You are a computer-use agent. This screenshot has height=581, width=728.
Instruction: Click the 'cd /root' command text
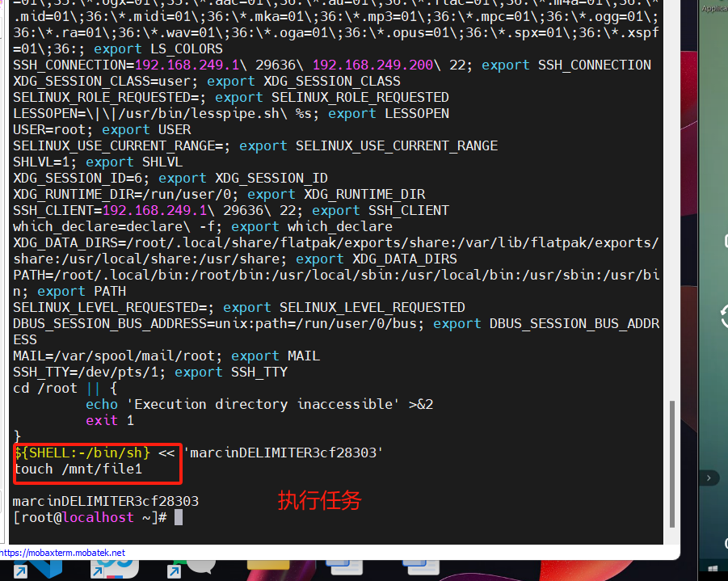45,388
